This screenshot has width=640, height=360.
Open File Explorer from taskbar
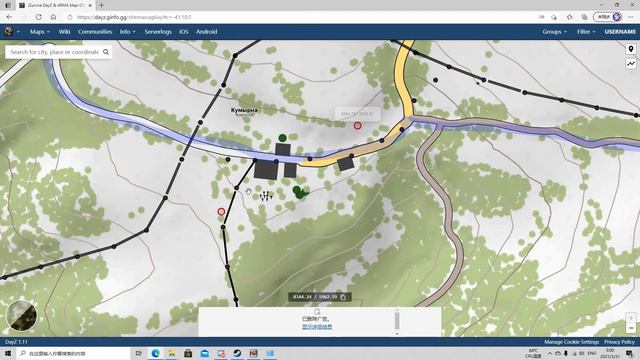(x=171, y=353)
